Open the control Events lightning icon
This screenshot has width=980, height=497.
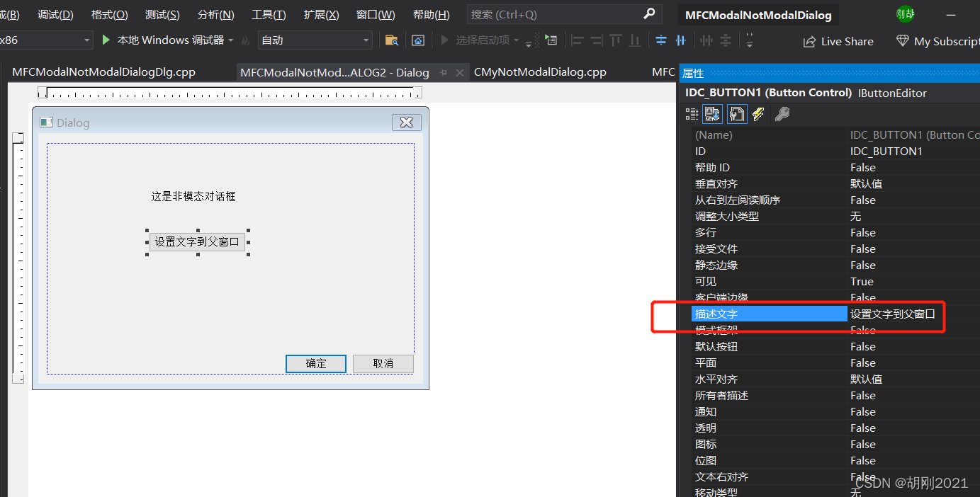click(x=758, y=113)
